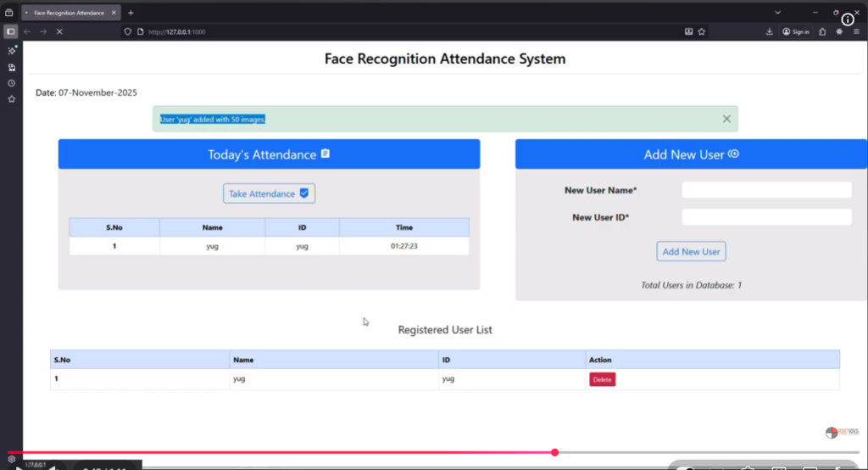Click the clipboard icon in Today's Attendance header

pos(325,154)
